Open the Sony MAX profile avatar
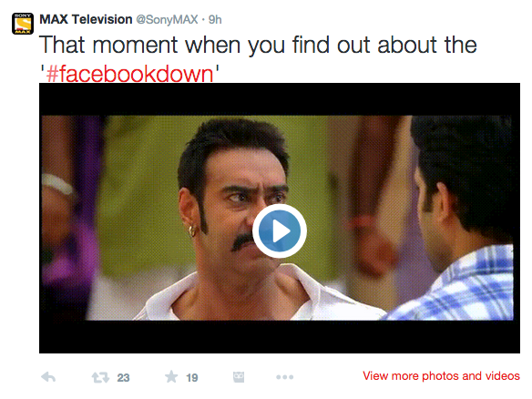This screenshot has height=399, width=532. coord(23,24)
